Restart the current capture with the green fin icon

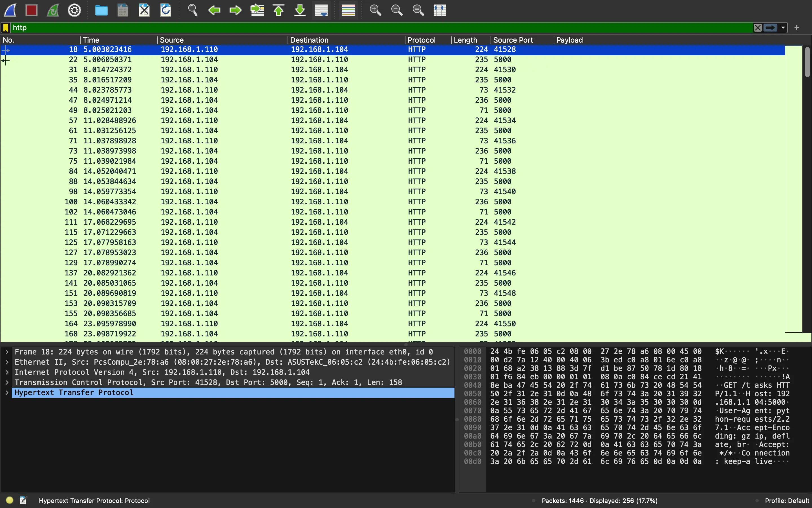point(53,10)
